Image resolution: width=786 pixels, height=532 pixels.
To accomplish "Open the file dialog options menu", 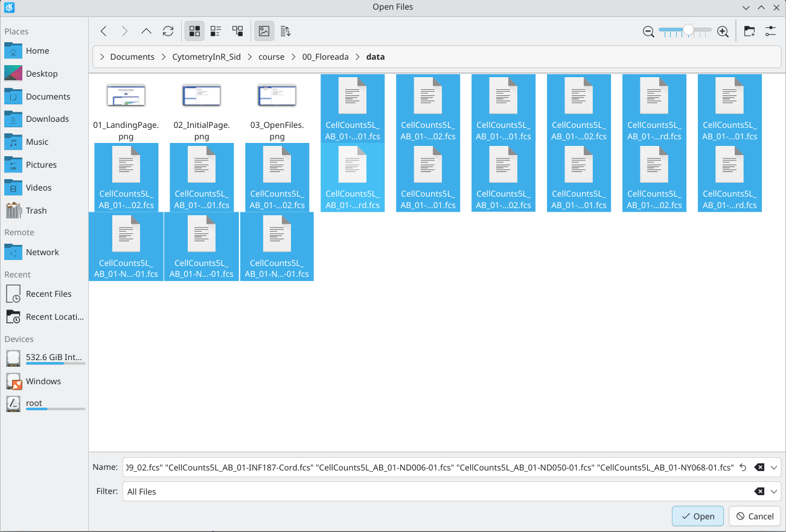I will pos(770,31).
